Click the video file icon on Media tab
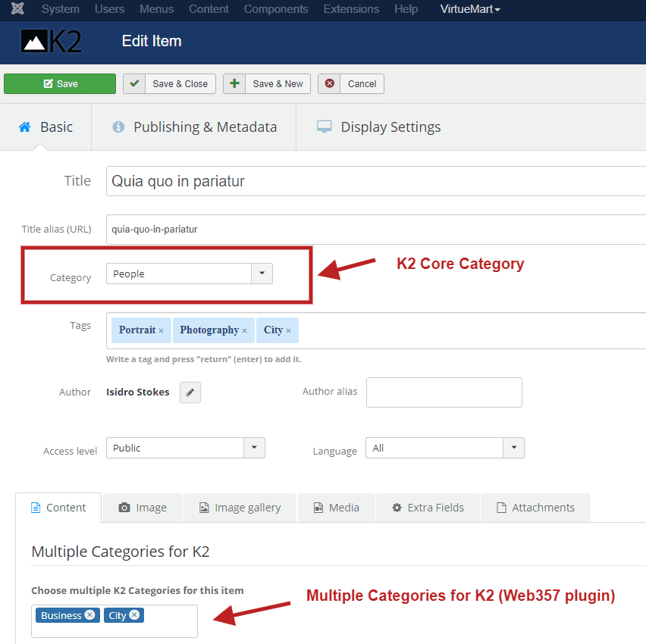This screenshot has width=646, height=644. [x=318, y=508]
